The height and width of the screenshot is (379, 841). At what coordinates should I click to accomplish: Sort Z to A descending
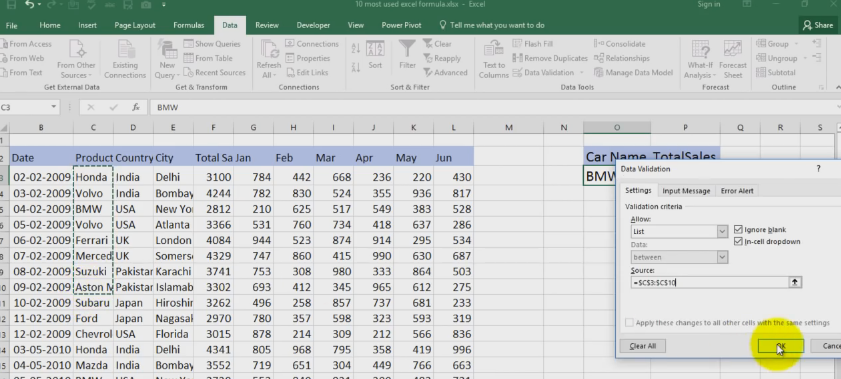tap(356, 67)
